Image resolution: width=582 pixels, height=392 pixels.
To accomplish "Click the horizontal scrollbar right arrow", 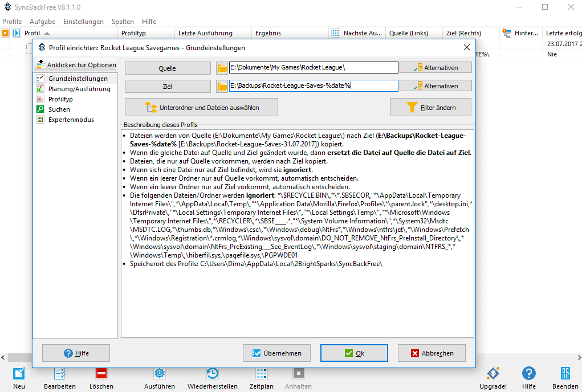I will 579,357.
